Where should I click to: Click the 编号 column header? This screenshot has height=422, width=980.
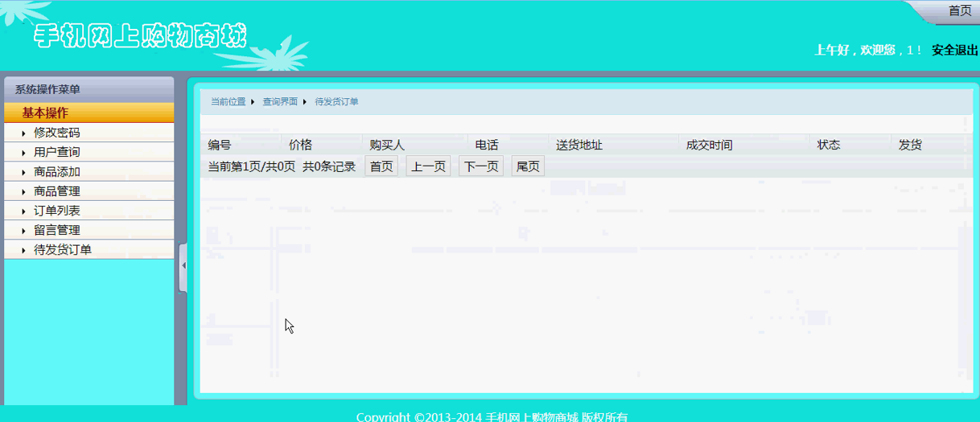(220, 145)
